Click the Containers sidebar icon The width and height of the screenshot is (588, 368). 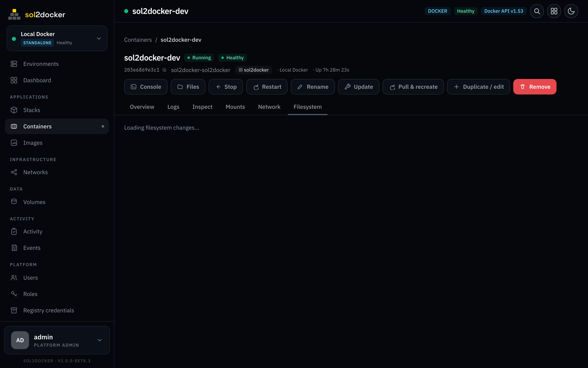point(14,126)
